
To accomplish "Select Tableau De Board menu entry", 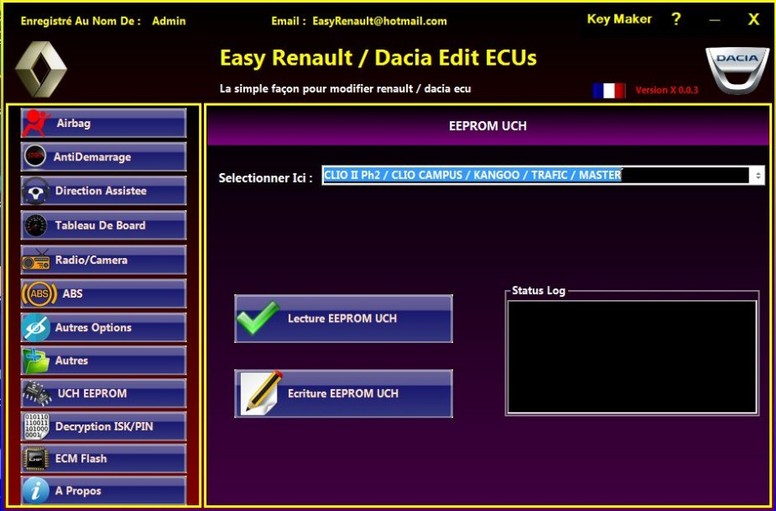I will pos(103,226).
